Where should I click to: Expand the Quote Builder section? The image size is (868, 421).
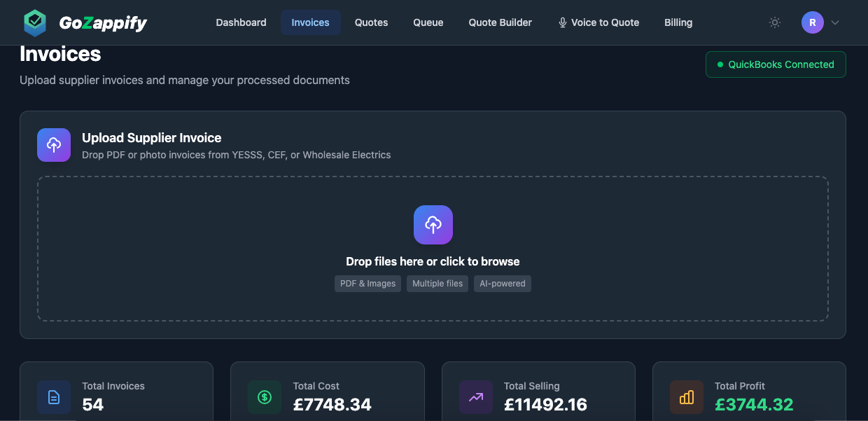tap(500, 22)
